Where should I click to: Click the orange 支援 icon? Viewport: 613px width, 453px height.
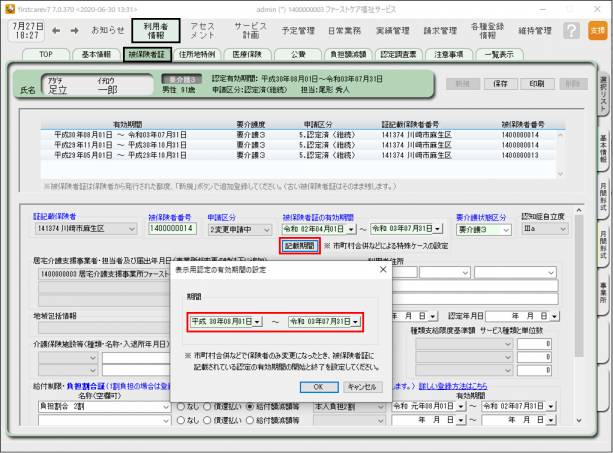coord(597,30)
